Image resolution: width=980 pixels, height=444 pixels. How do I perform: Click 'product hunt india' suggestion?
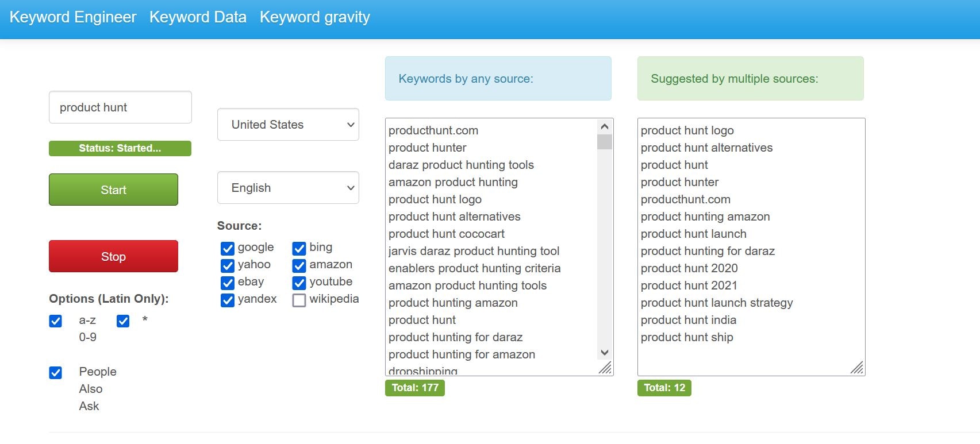pos(689,320)
